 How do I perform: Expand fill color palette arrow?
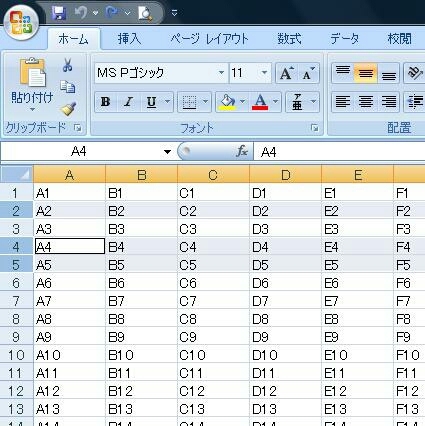[x=243, y=102]
